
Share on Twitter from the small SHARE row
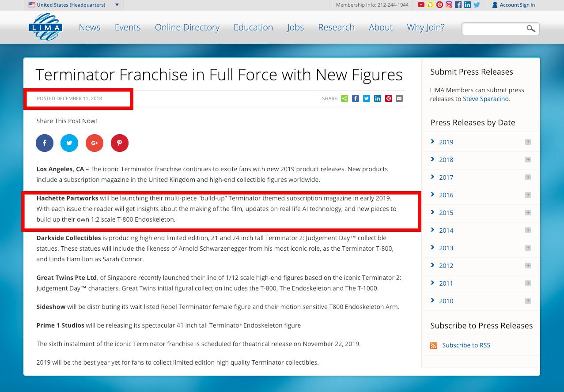367,98
